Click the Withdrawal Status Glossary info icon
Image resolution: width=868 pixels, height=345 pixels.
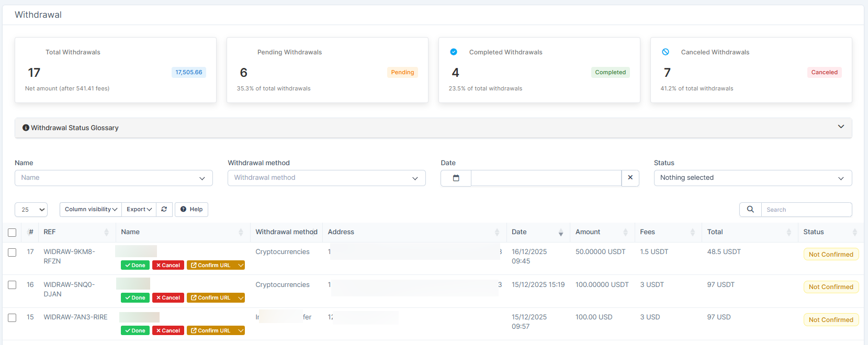click(26, 128)
